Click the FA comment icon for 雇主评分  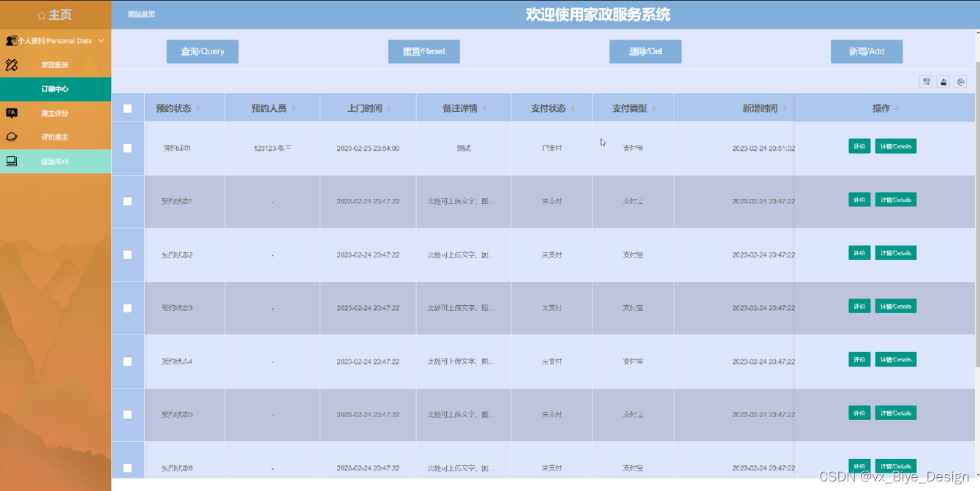click(x=11, y=113)
